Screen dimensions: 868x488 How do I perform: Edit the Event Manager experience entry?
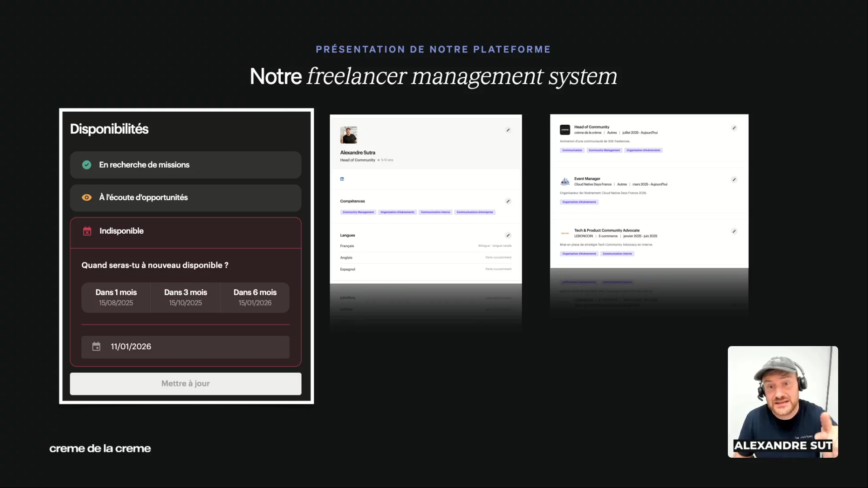pos(734,180)
